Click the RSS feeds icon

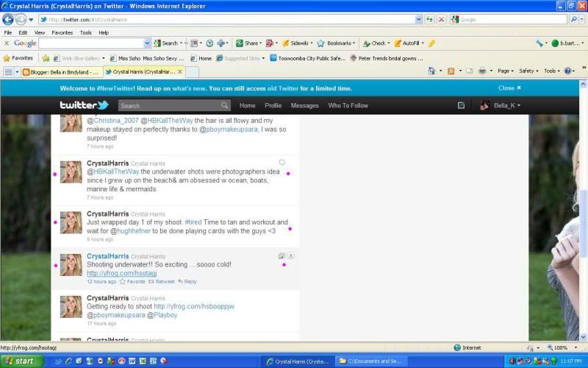[x=451, y=71]
